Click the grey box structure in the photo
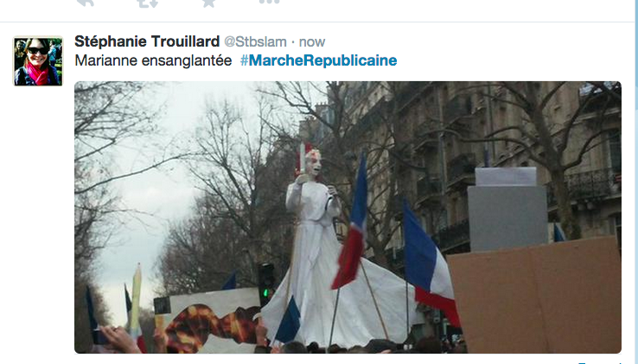Screen dimensions: 638x364 click(x=507, y=210)
